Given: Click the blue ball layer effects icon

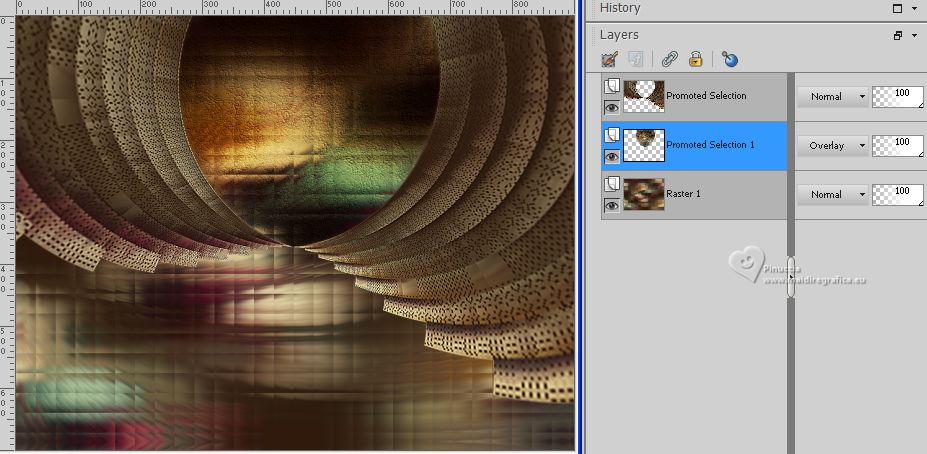Looking at the screenshot, I should (730, 59).
